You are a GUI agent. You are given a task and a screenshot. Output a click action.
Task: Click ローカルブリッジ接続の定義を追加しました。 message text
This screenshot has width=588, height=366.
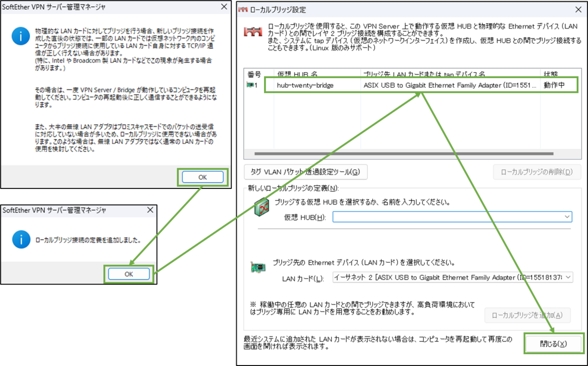[88, 241]
